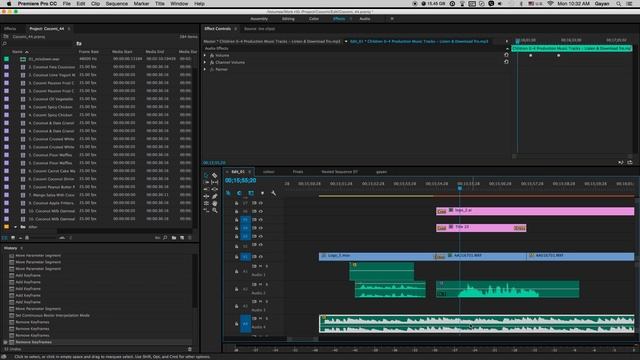
Task: Click the Project panel trash icon
Action: coord(190,238)
